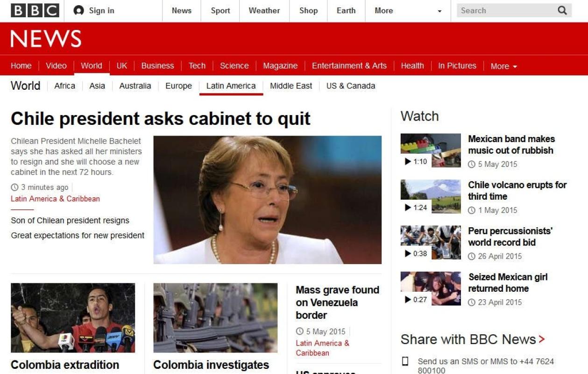This screenshot has width=588, height=374.
Task: Play the Mexican band rubbish music video
Action: (431, 150)
